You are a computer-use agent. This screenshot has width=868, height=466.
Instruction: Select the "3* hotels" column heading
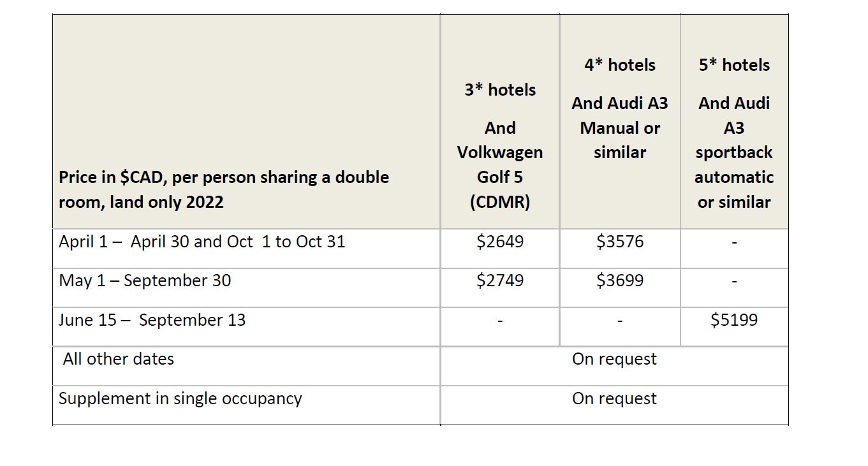tap(500, 90)
